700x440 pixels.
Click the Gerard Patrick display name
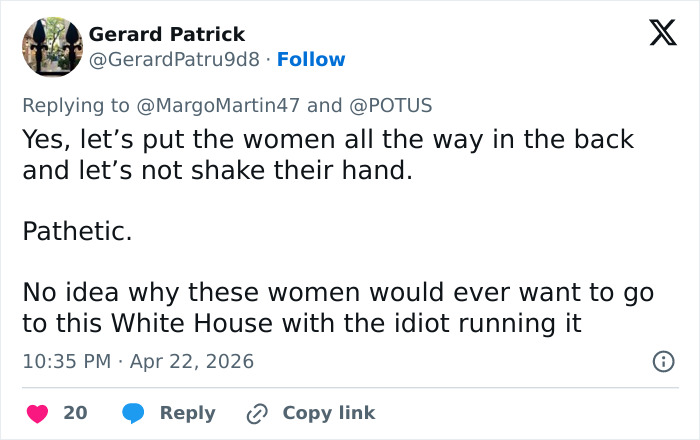[x=166, y=35]
